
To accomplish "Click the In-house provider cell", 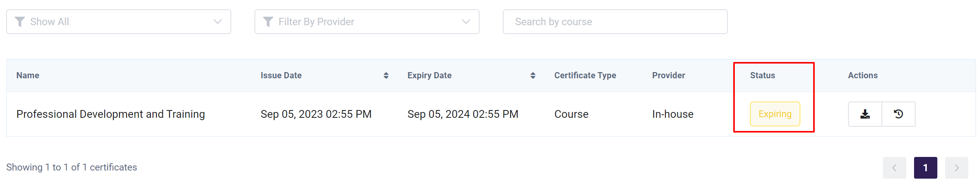I will pos(673,114).
